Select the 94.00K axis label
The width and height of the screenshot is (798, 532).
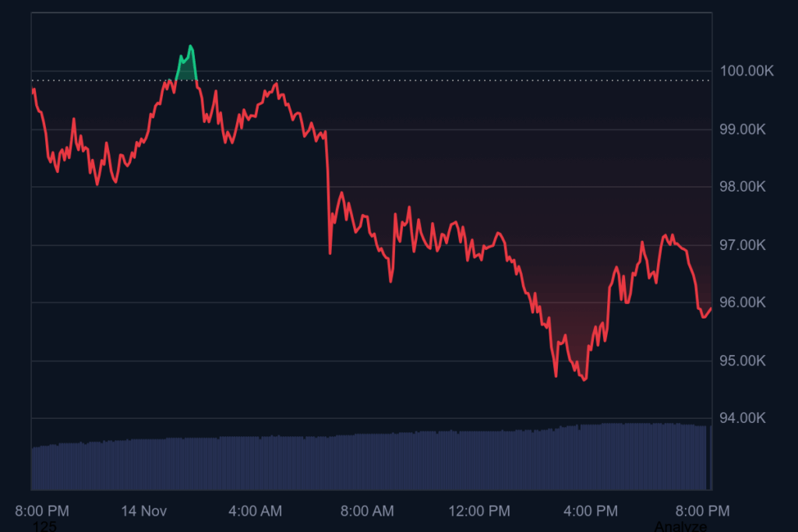(x=743, y=417)
